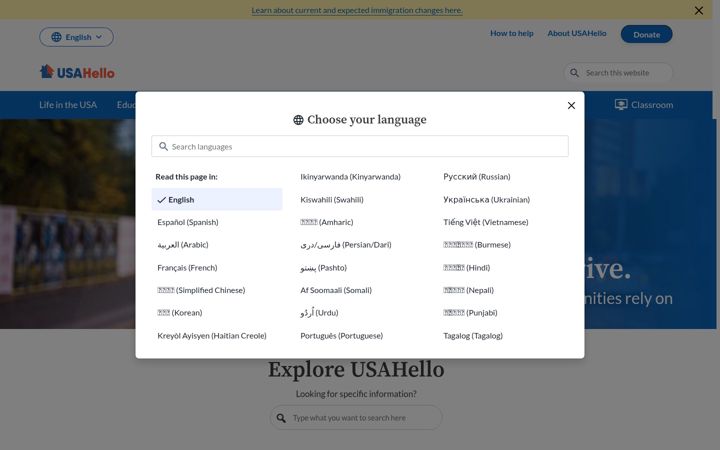Select Kreyòl Ayisyen (Haitian Creole)
The height and width of the screenshot is (450, 720).
(212, 336)
